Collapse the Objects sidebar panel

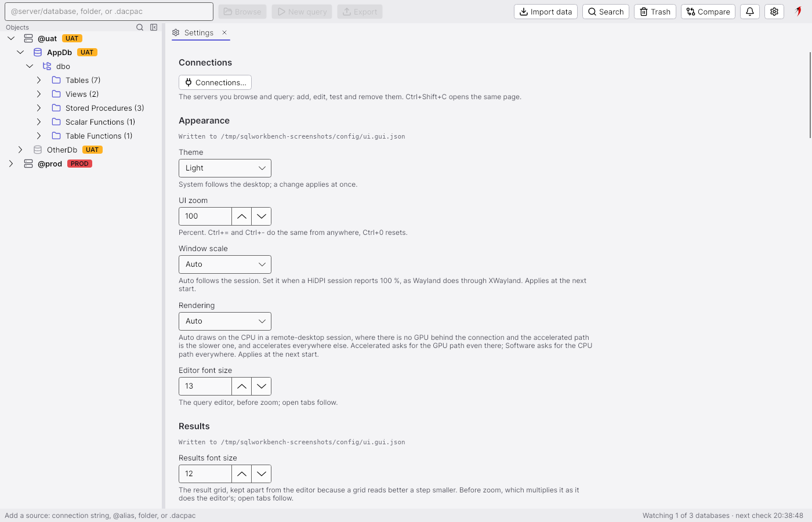point(154,27)
